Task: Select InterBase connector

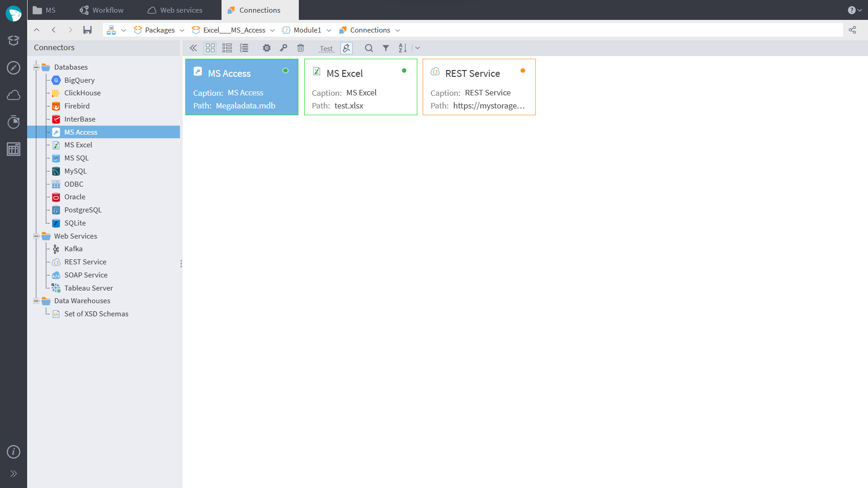Action: [x=80, y=119]
